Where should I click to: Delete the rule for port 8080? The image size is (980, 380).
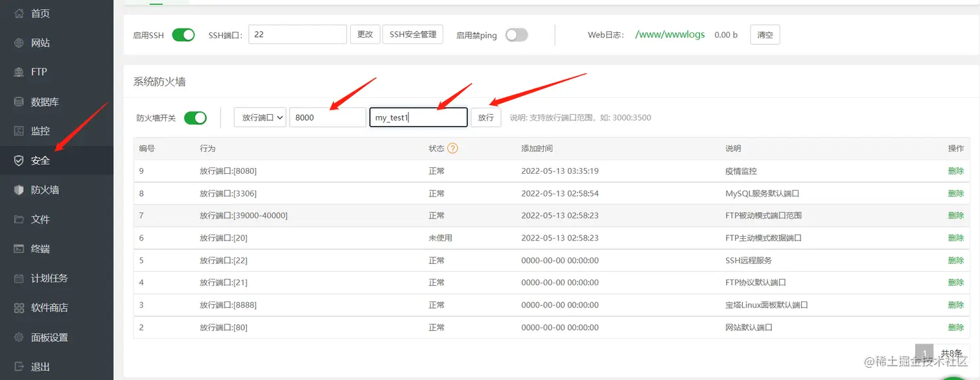click(x=955, y=171)
